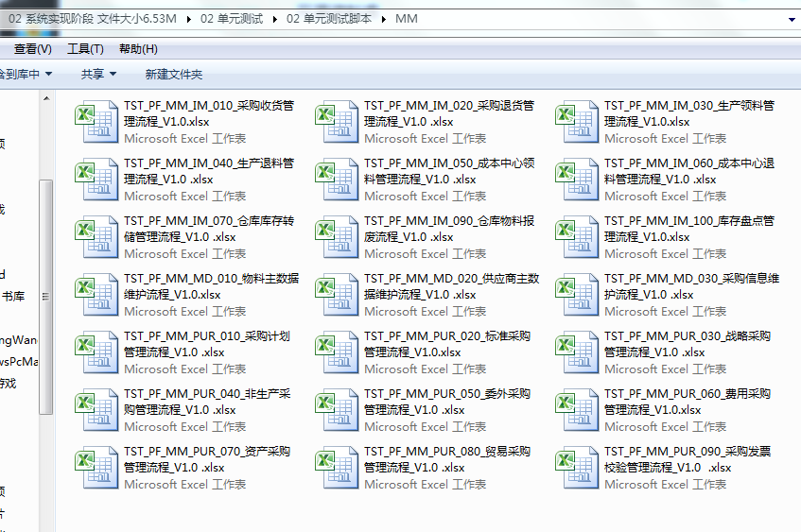801x532 pixels.
Task: Open the 查看(V) menu
Action: 32,49
